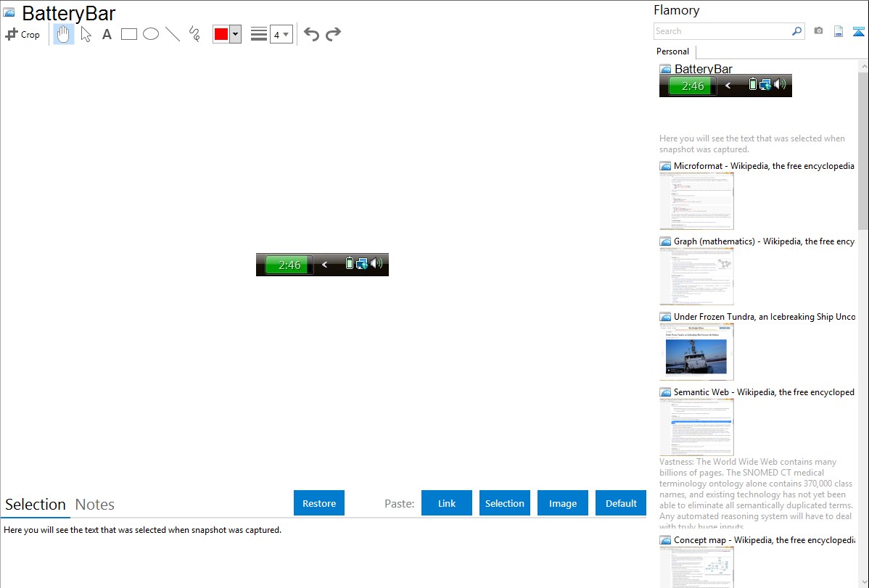This screenshot has width=869, height=588.
Task: Paste as Link button
Action: (x=447, y=503)
